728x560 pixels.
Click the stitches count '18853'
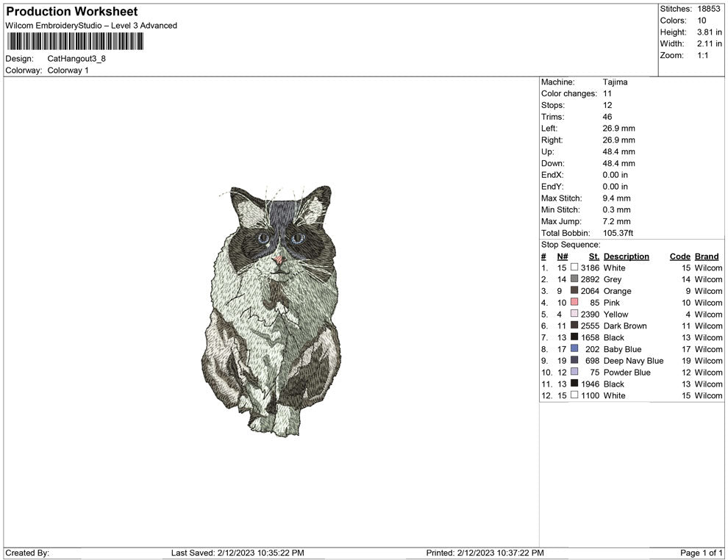[709, 9]
